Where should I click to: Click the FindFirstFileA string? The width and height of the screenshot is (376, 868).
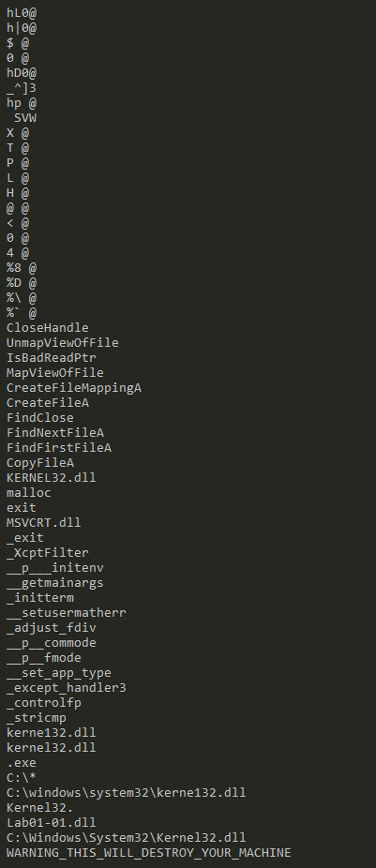59,447
